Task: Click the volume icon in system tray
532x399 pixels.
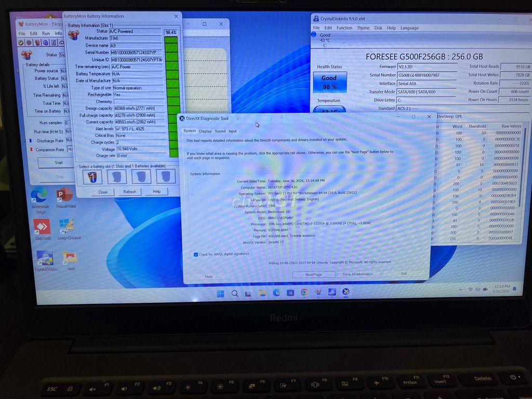Action: click(x=478, y=289)
